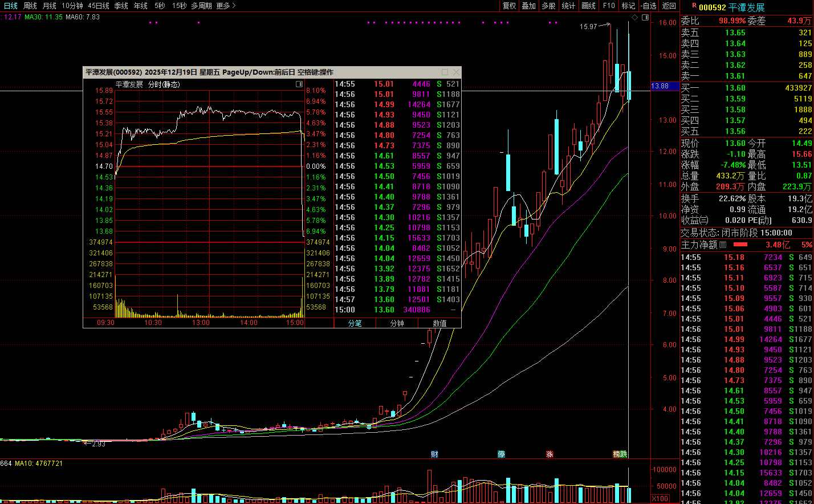Switch to the 日线 daily chart
814x504 pixels.
click(11, 6)
